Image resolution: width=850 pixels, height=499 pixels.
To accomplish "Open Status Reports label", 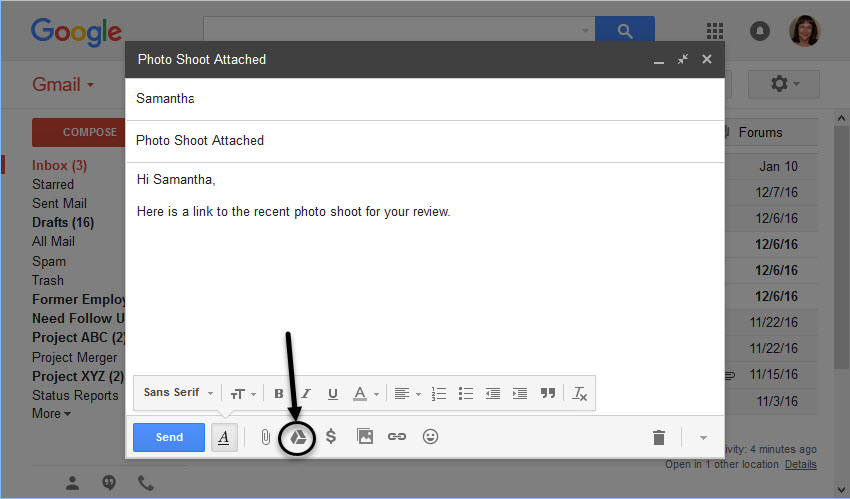I will point(75,396).
